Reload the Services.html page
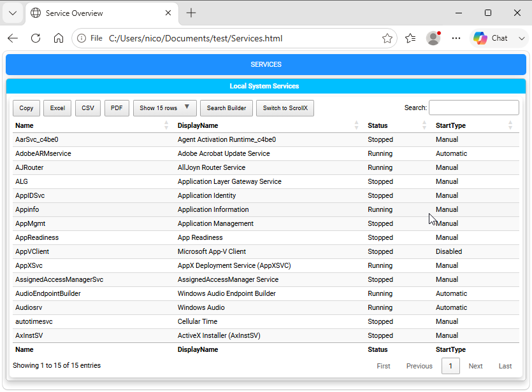Screen dimensions: 532x392 36,38
